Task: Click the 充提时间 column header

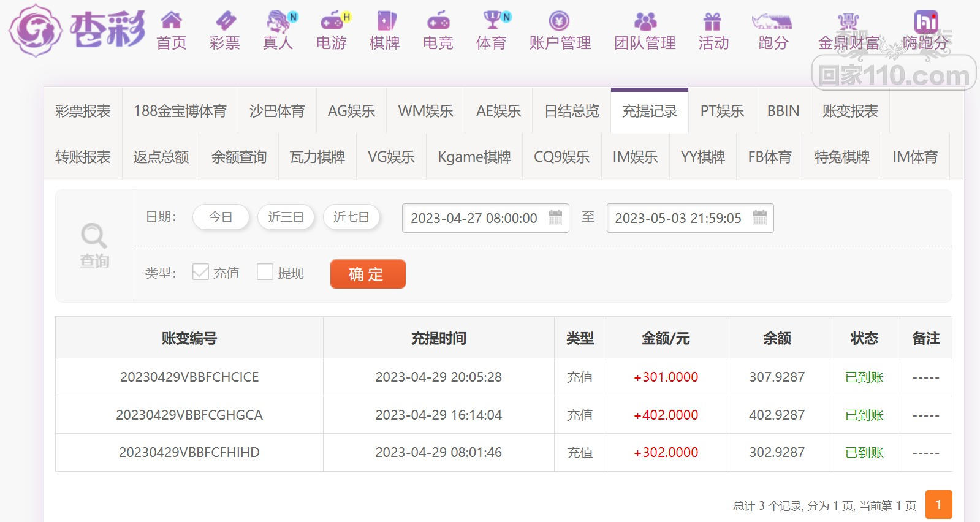Action: 439,338
